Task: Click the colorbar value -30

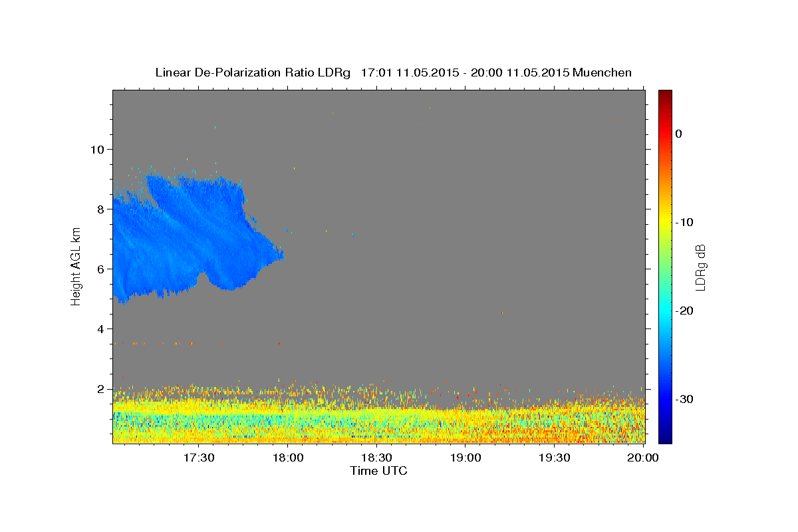Action: point(684,399)
